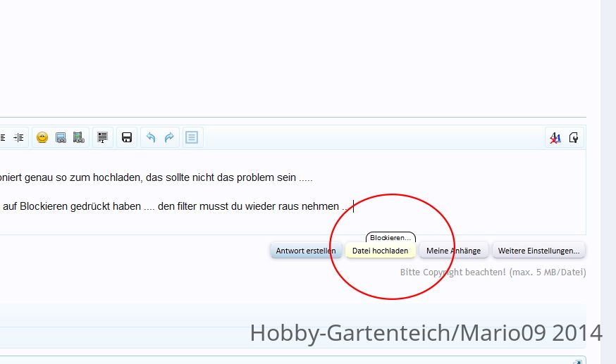Open Meine Anhänge
The height and width of the screenshot is (364, 616).
tap(454, 251)
